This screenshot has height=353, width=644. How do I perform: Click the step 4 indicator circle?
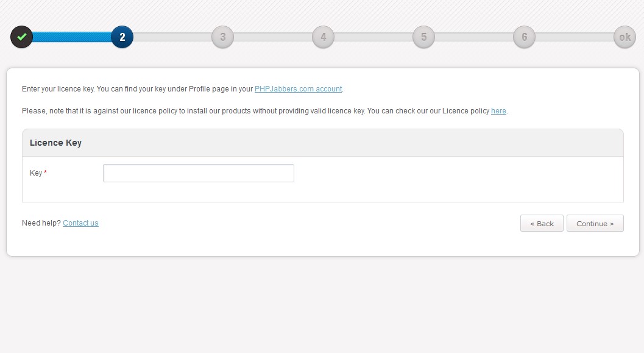323,37
